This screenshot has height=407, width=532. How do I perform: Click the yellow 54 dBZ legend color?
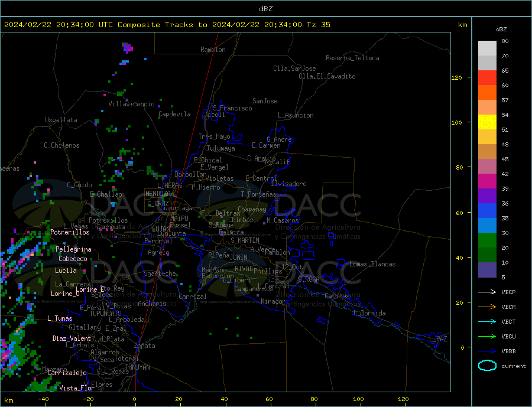(487, 122)
